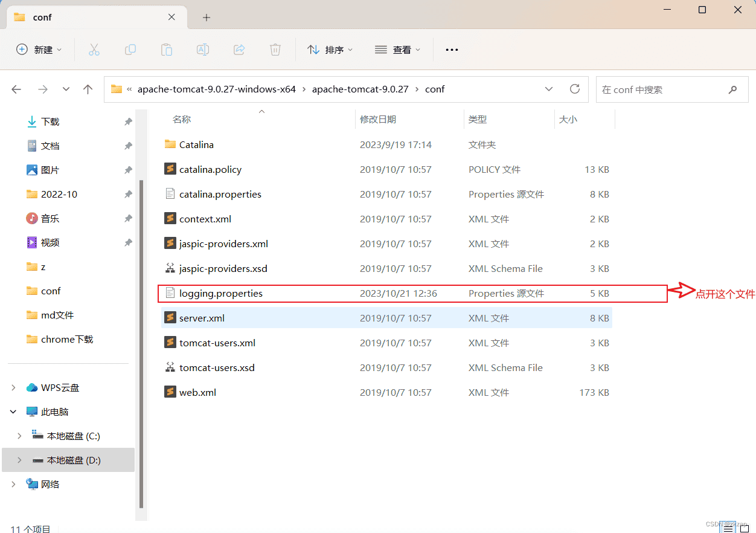This screenshot has height=533, width=756.
Task: Open the recent locations chevron
Action: (66, 89)
